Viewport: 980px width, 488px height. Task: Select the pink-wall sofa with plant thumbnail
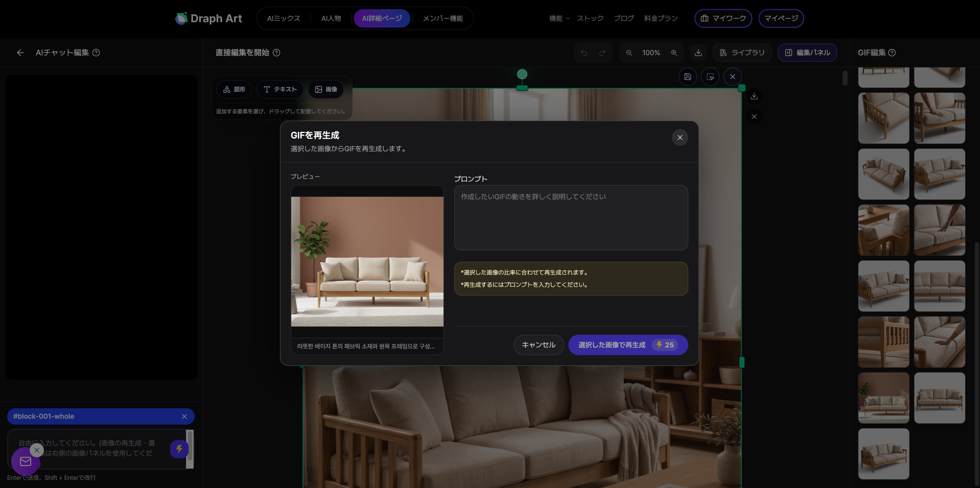(883, 398)
